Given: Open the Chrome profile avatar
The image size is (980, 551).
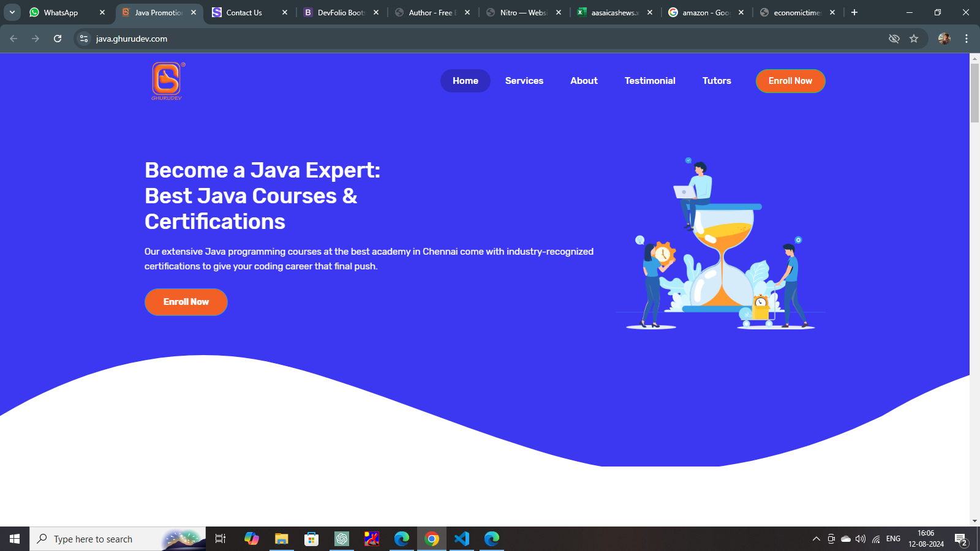Looking at the screenshot, I should [944, 39].
